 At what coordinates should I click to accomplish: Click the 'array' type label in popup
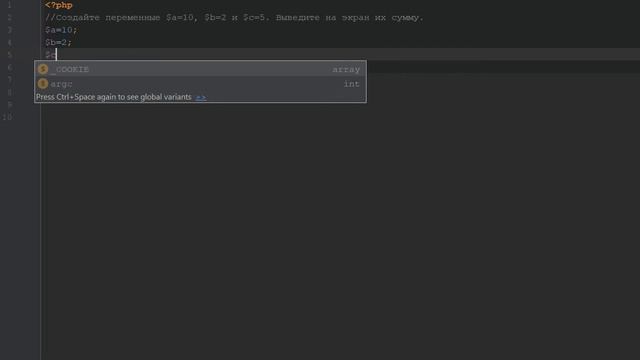(346, 69)
